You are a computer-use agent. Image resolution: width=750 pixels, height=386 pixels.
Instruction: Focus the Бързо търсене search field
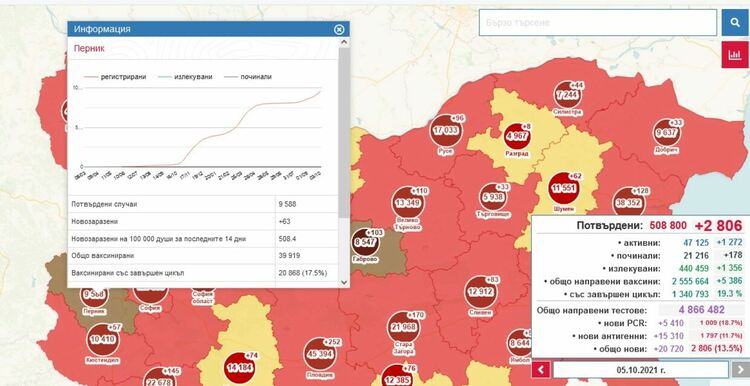click(x=598, y=22)
